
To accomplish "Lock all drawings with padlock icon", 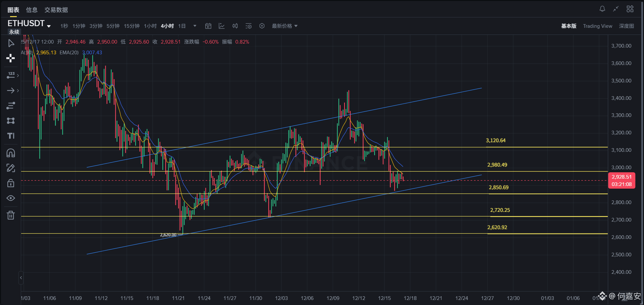I will point(11,183).
